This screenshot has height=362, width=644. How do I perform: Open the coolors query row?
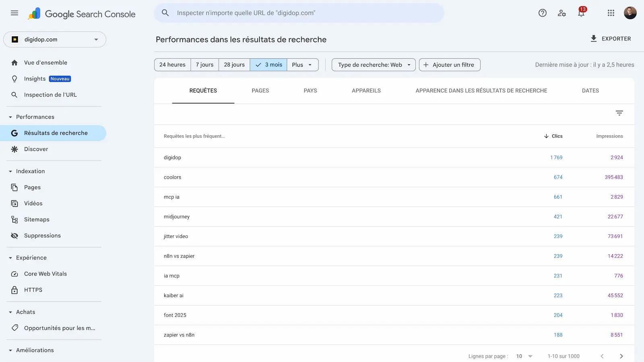(394, 177)
